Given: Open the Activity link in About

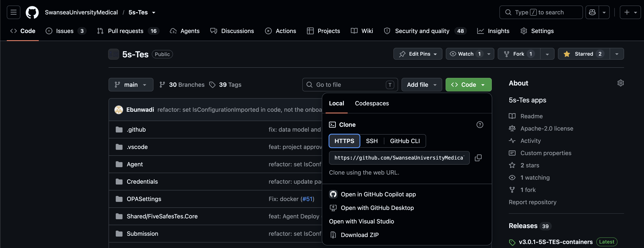Looking at the screenshot, I should [525, 141].
